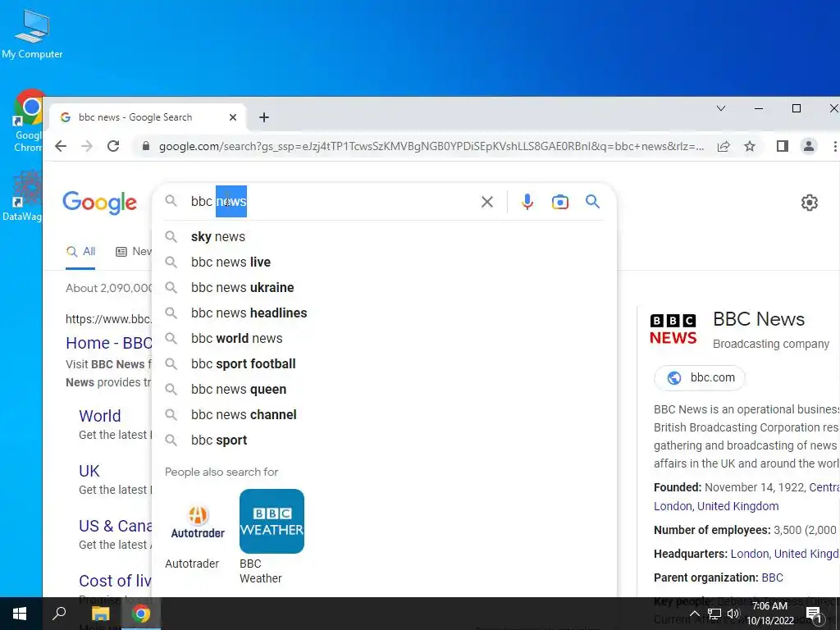
Task: Go back with Chrome back arrow
Action: [61, 146]
